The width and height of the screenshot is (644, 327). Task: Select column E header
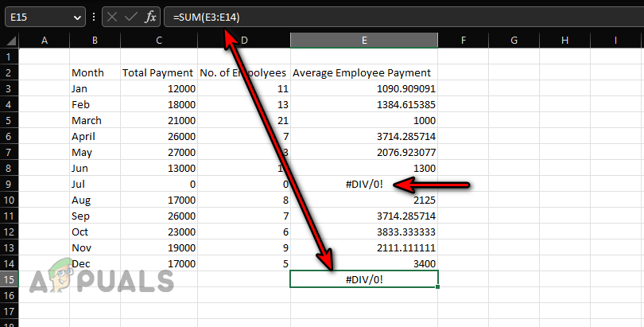(x=364, y=41)
